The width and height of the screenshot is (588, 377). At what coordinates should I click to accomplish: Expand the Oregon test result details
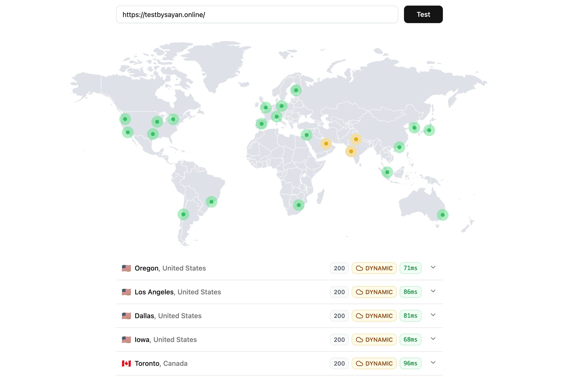coord(433,268)
